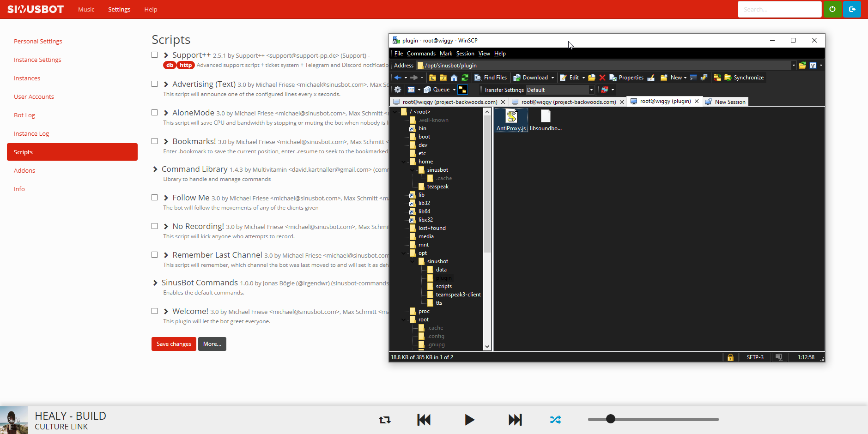Go back in WinSCP directory history

pos(398,78)
